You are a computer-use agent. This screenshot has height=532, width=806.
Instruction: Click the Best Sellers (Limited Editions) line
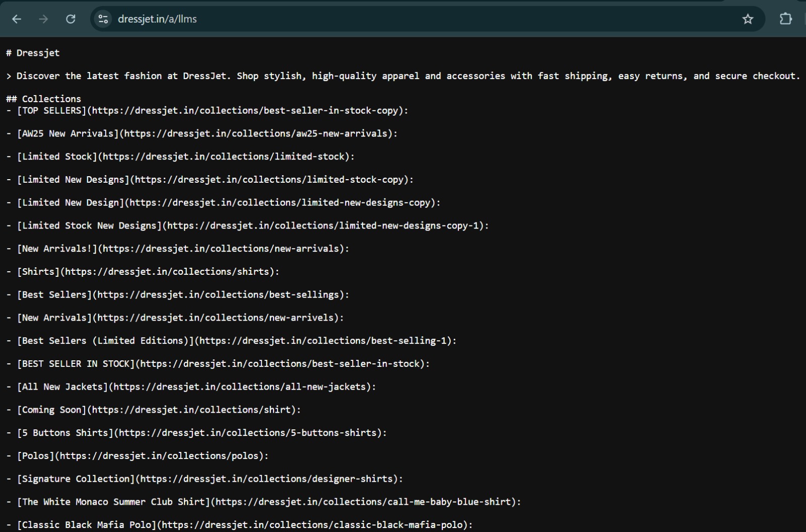point(231,341)
